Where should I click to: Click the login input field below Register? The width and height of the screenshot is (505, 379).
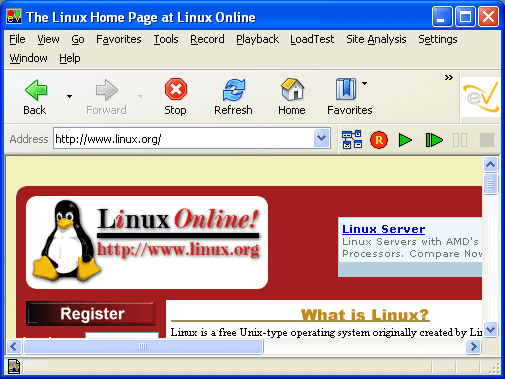click(122, 335)
